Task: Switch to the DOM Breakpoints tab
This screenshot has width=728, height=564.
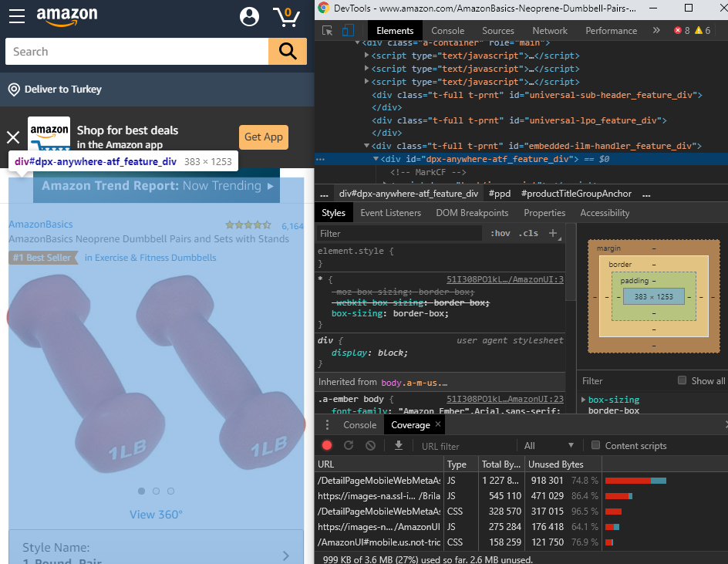Action: (x=472, y=213)
